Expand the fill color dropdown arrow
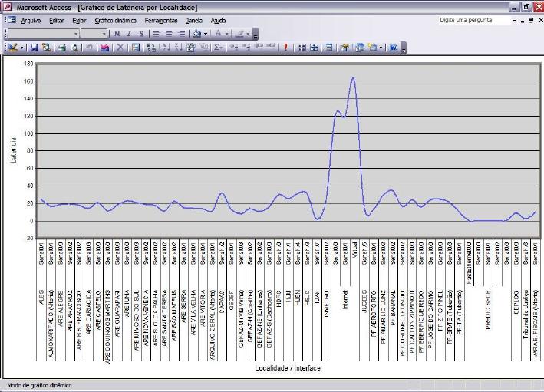The image size is (544, 392). tap(206, 34)
